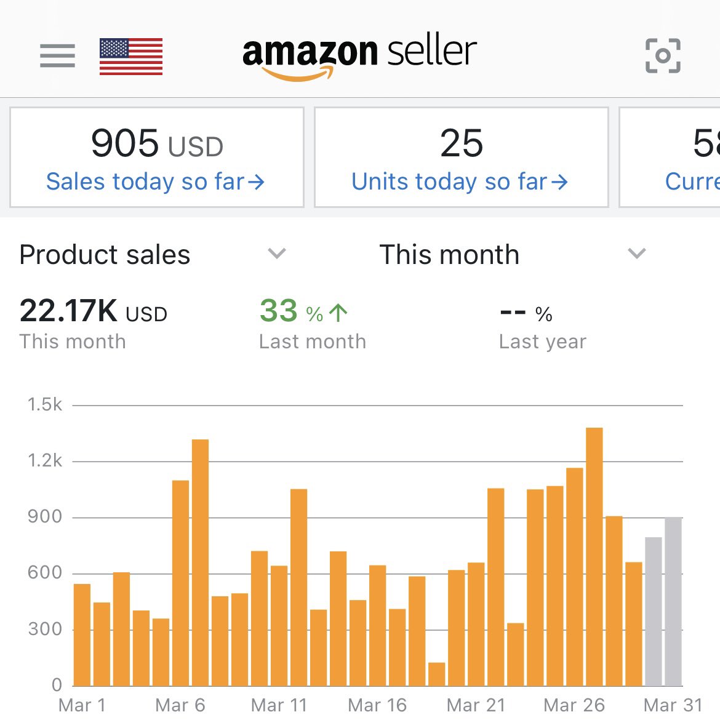Open Sales today so far link
This screenshot has width=720, height=728.
[156, 182]
